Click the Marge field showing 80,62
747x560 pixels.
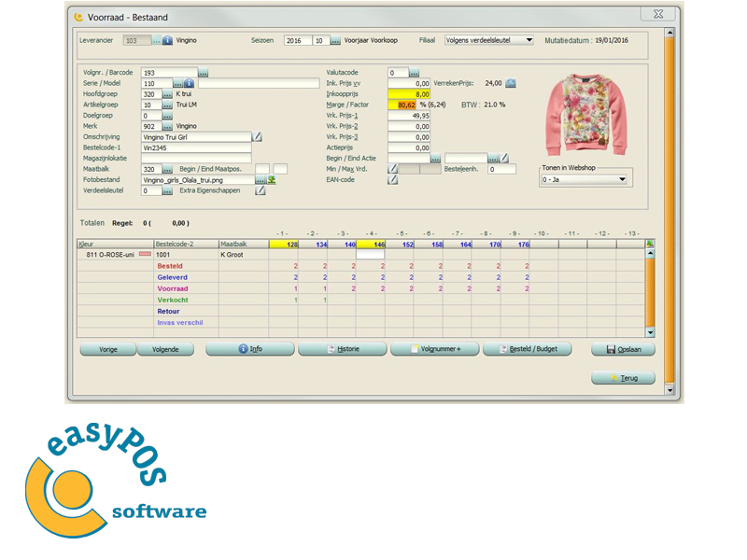tap(402, 105)
